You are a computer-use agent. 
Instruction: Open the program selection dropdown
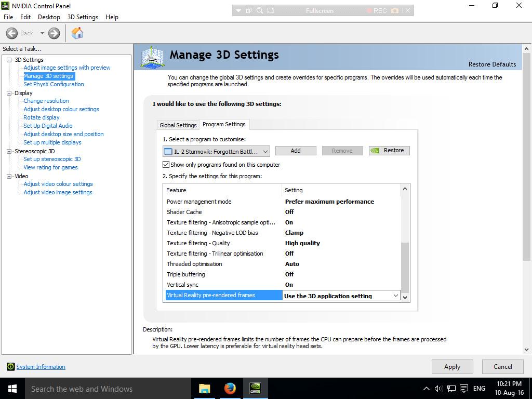(x=265, y=152)
